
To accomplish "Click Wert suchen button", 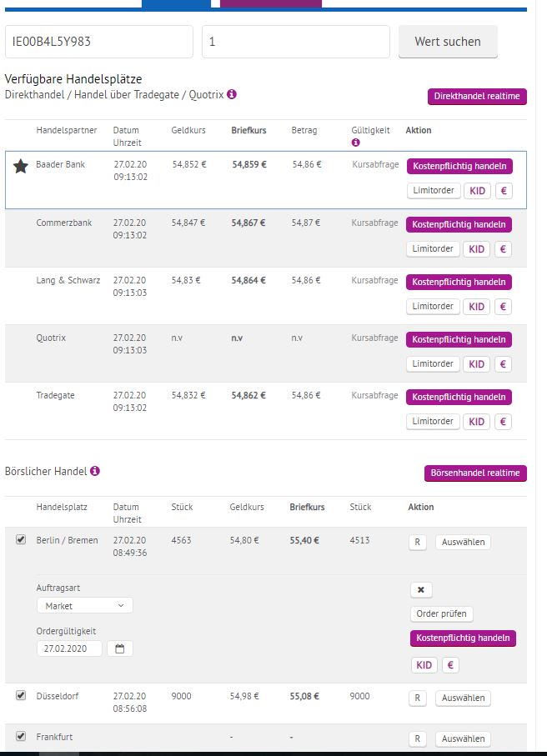I will (448, 42).
